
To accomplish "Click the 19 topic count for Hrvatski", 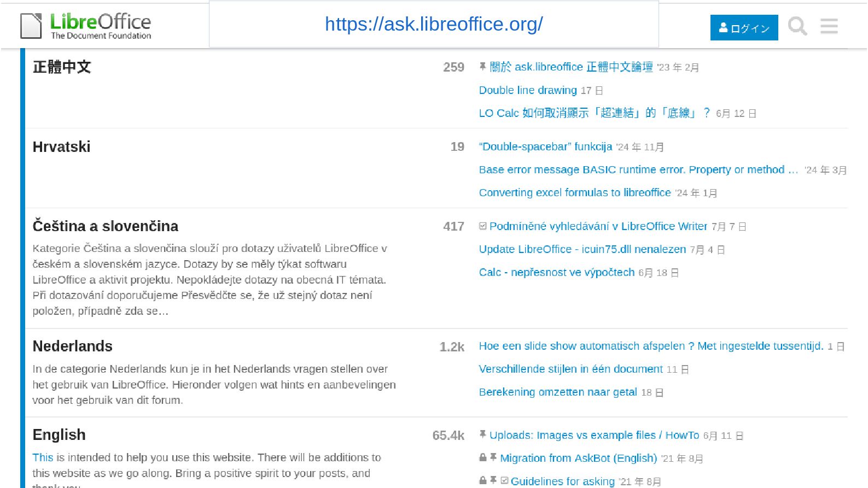I will click(457, 147).
